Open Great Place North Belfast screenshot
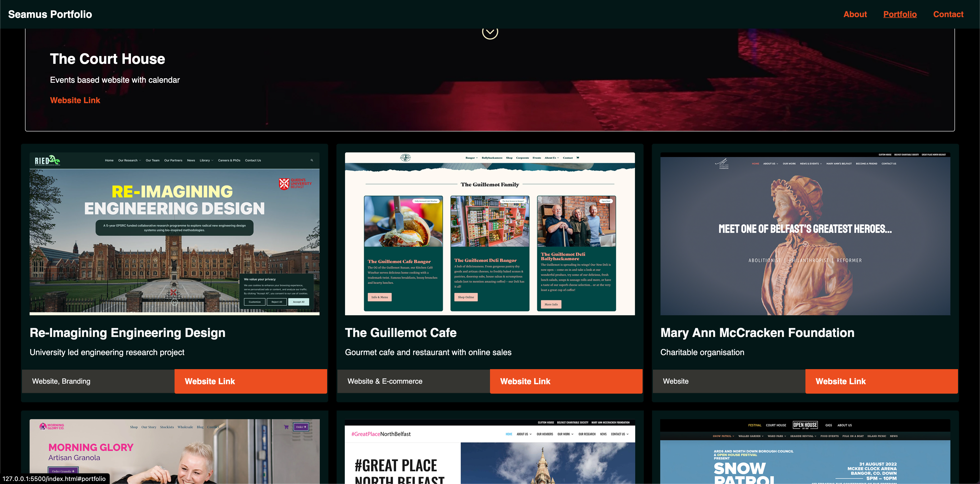The image size is (980, 484). tap(490, 451)
